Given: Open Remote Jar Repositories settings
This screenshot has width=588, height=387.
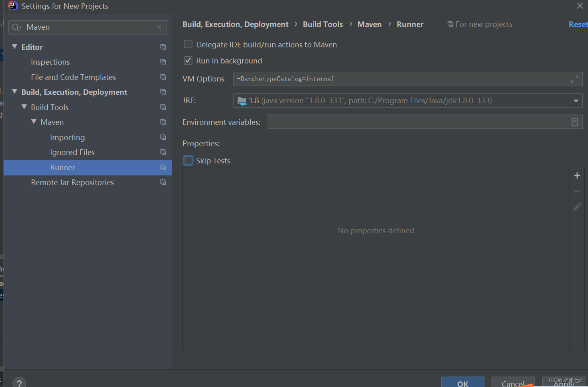Looking at the screenshot, I should pyautogui.click(x=72, y=182).
